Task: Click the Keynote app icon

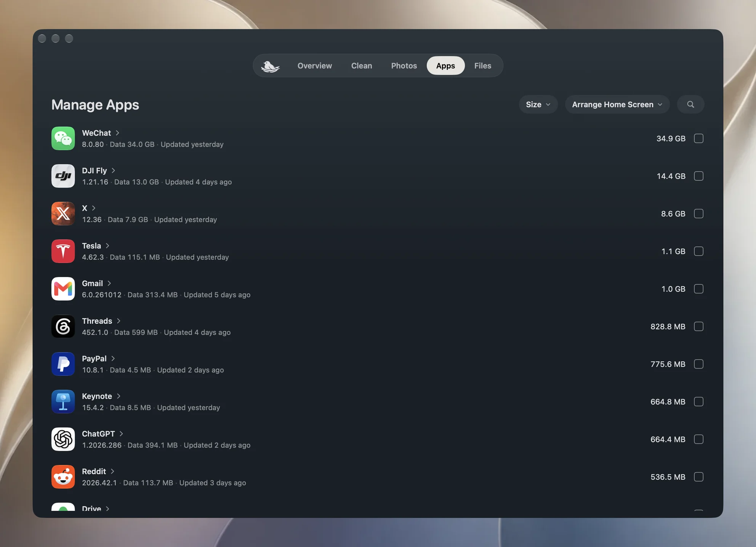Action: [63, 402]
